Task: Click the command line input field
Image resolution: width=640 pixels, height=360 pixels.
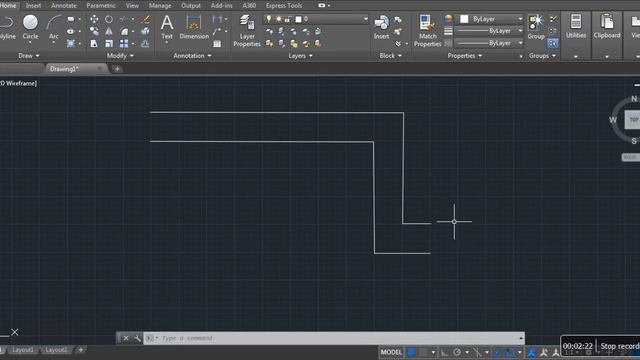Action: click(x=333, y=338)
